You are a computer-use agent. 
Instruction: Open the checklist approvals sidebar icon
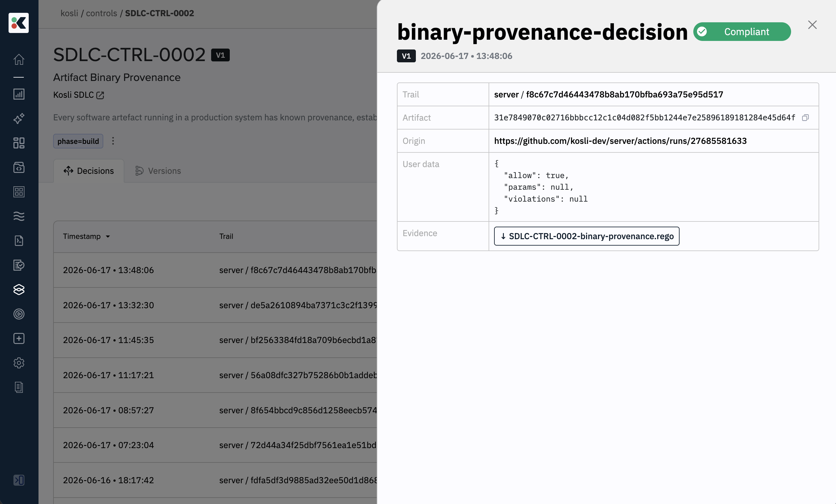(x=19, y=265)
